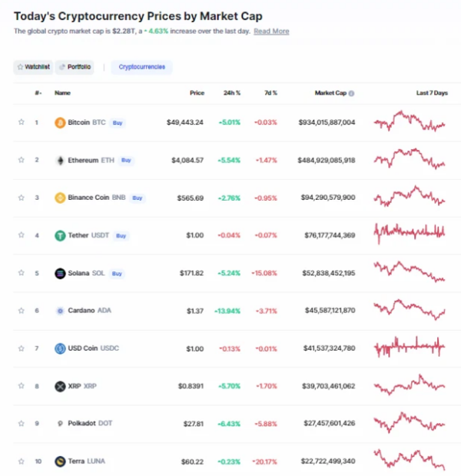This screenshot has width=461, height=476.
Task: Click the Binance Coin logo icon
Action: click(x=60, y=198)
